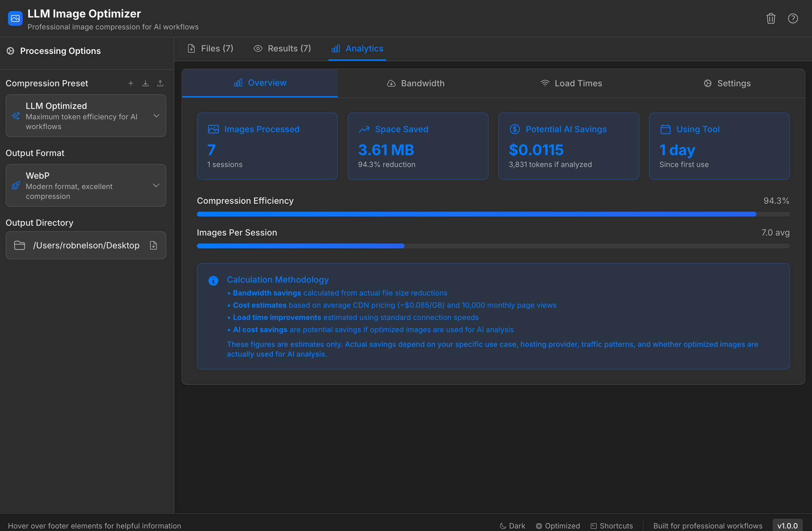
Task: Open the Load Times sub-tab
Action: point(571,83)
